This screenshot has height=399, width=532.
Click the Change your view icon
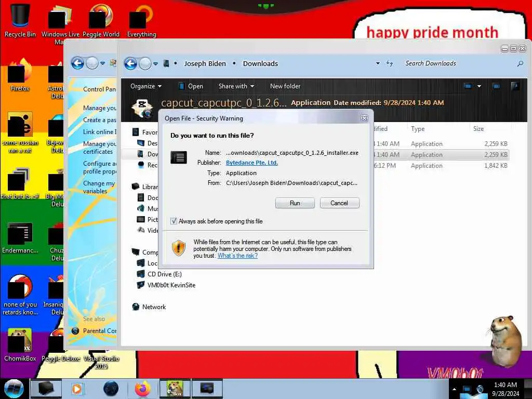pos(468,86)
